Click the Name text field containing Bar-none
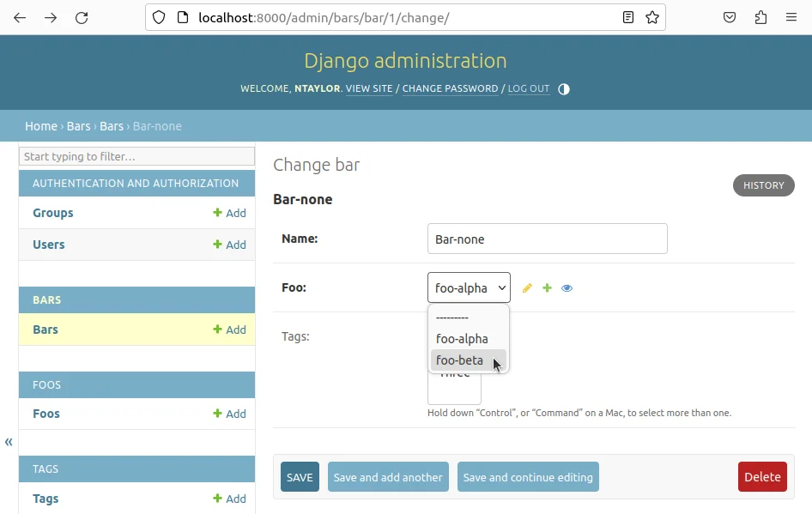812x514 pixels. pos(547,239)
